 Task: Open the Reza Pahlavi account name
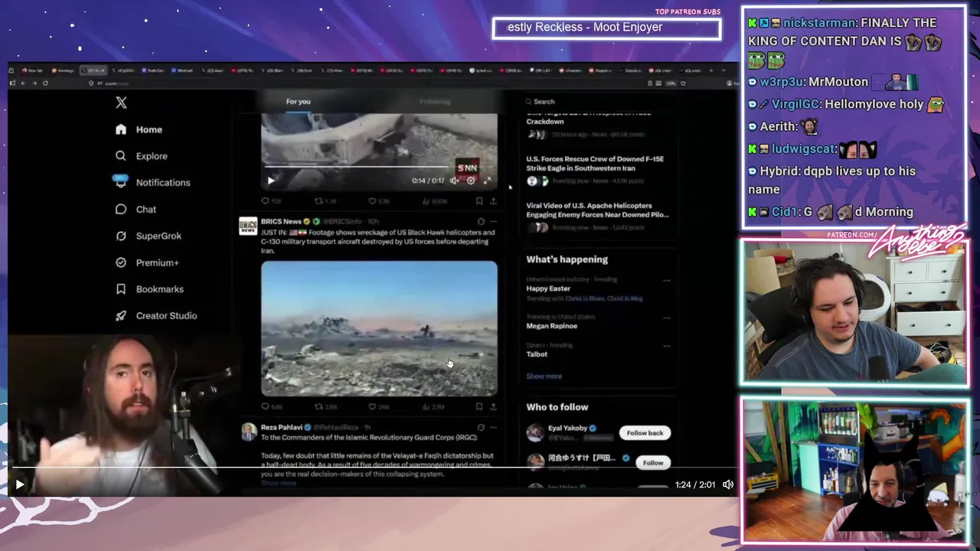282,427
